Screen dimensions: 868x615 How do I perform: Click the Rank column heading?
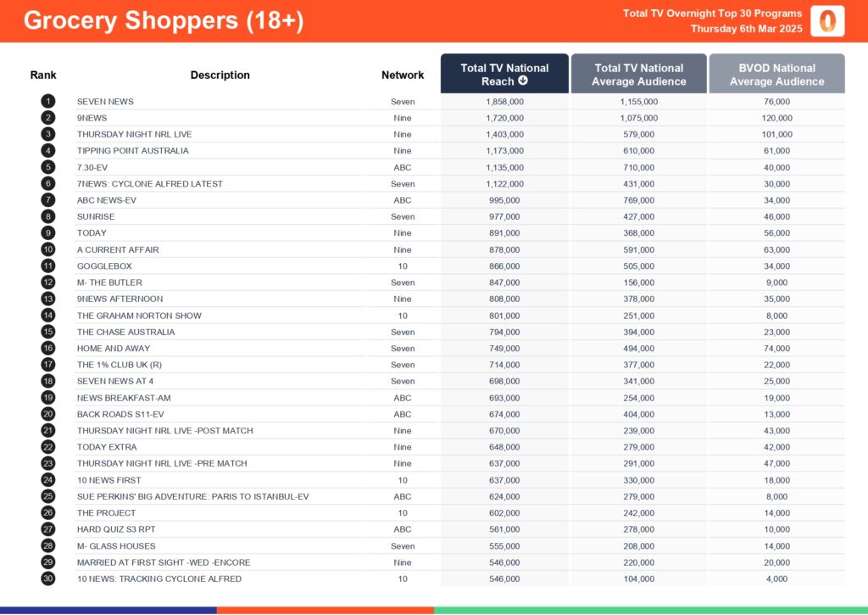click(x=43, y=75)
